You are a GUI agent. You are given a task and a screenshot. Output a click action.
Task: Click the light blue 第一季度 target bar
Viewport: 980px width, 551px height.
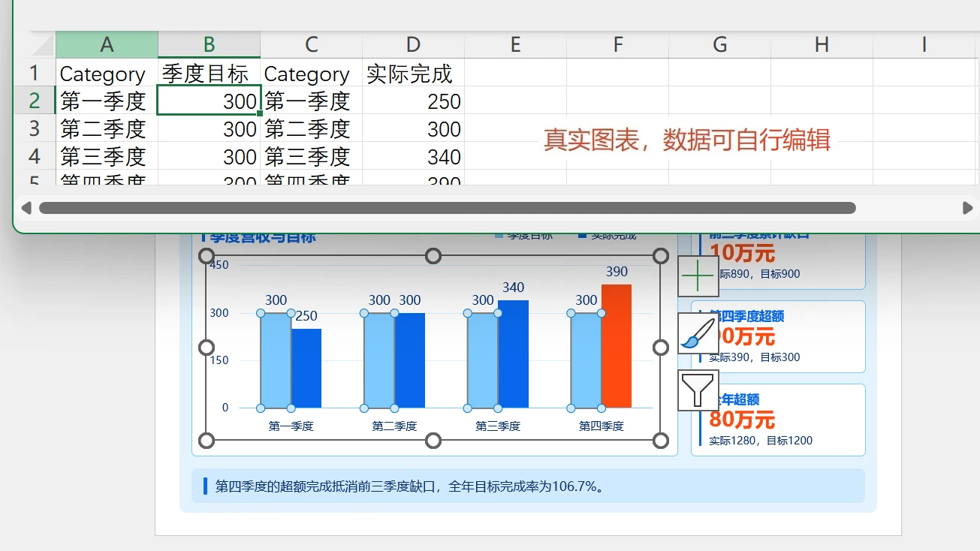pyautogui.click(x=276, y=360)
